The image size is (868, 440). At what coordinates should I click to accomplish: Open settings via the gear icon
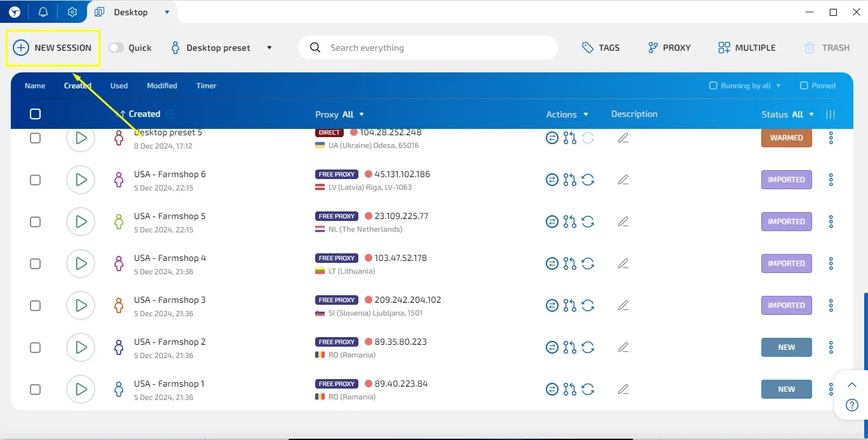coord(72,12)
